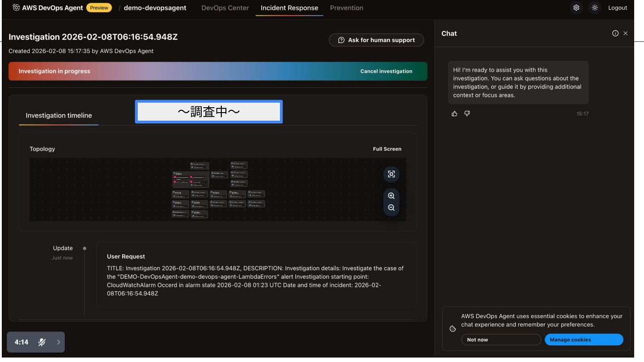Image resolution: width=644 pixels, height=362 pixels.
Task: Click the 'Just now' timestamp text
Action: tap(62, 258)
